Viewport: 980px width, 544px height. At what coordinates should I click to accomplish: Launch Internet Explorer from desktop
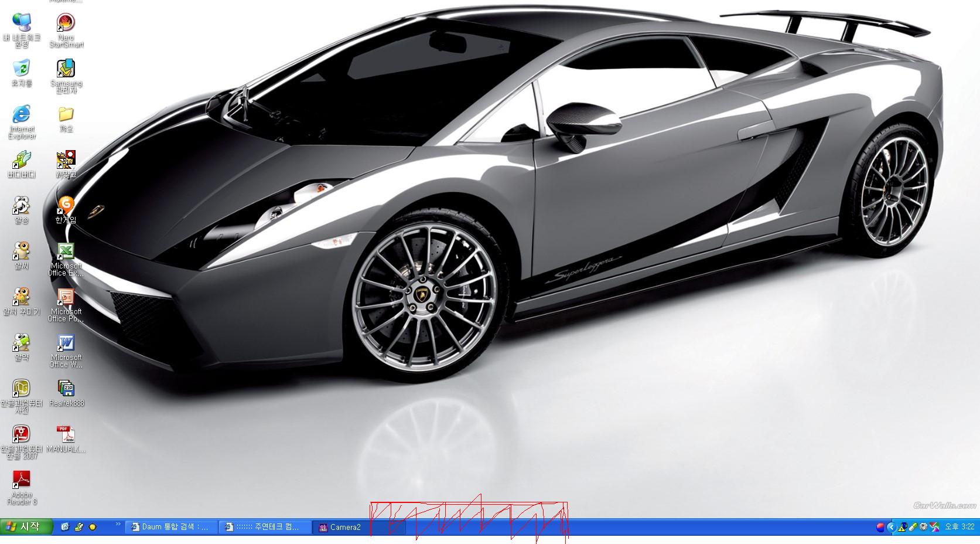[22, 114]
